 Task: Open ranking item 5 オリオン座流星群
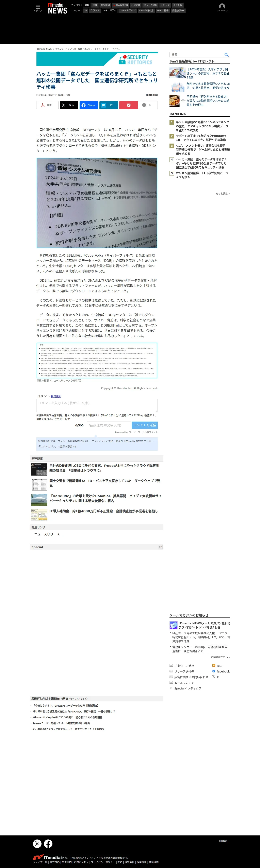coord(202,175)
